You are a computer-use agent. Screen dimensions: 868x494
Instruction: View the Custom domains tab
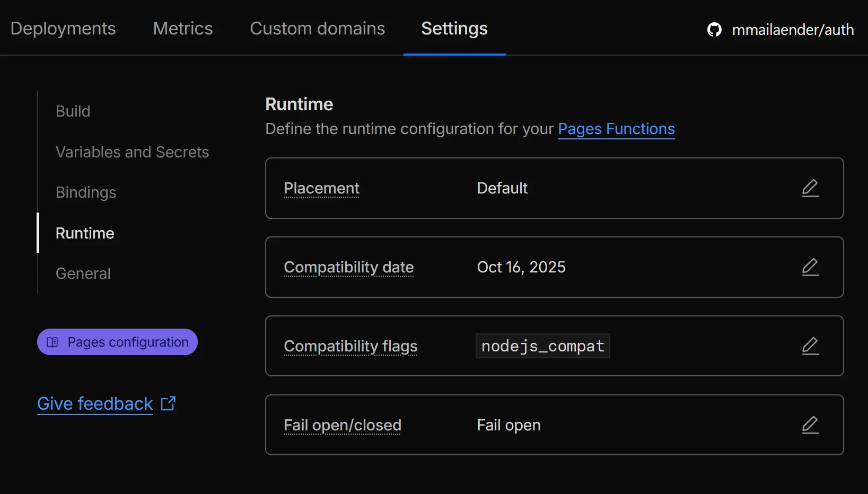(x=317, y=29)
